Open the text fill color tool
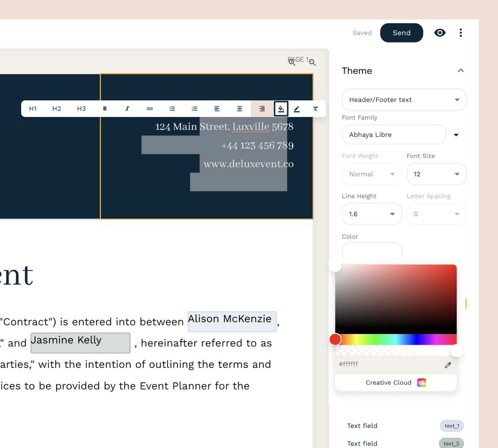Viewport: 498px width, 448px height. (x=281, y=109)
